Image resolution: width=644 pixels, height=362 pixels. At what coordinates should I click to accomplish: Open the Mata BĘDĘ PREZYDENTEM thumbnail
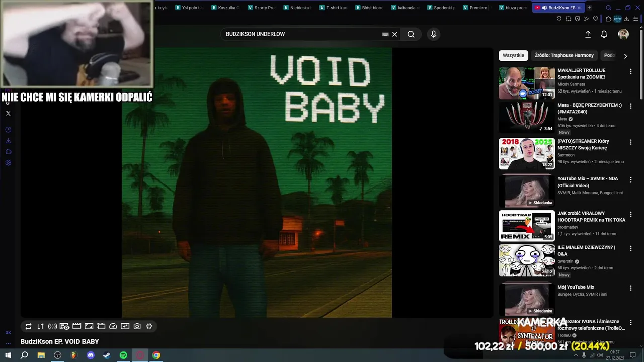coord(527,118)
